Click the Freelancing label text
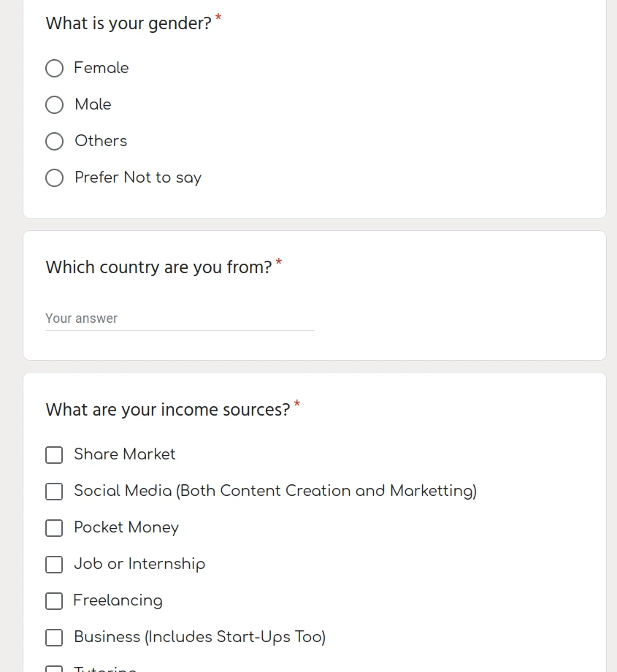Image resolution: width=617 pixels, height=672 pixels. coord(118,601)
